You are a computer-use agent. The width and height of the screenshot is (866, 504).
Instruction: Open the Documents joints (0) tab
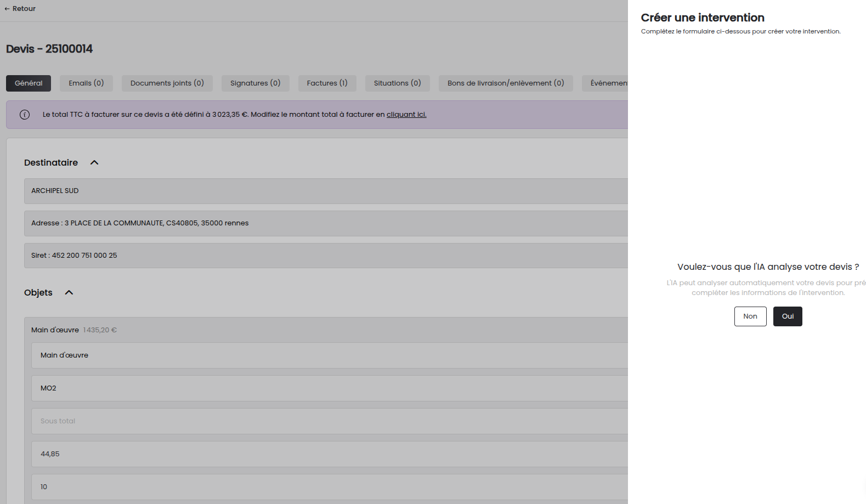(x=167, y=83)
